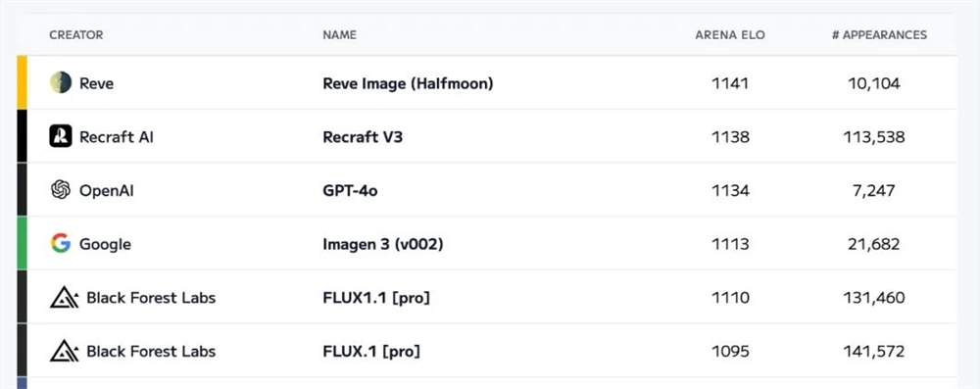Click the yellow color bar beside Reve
The image size is (980, 389).
22,82
